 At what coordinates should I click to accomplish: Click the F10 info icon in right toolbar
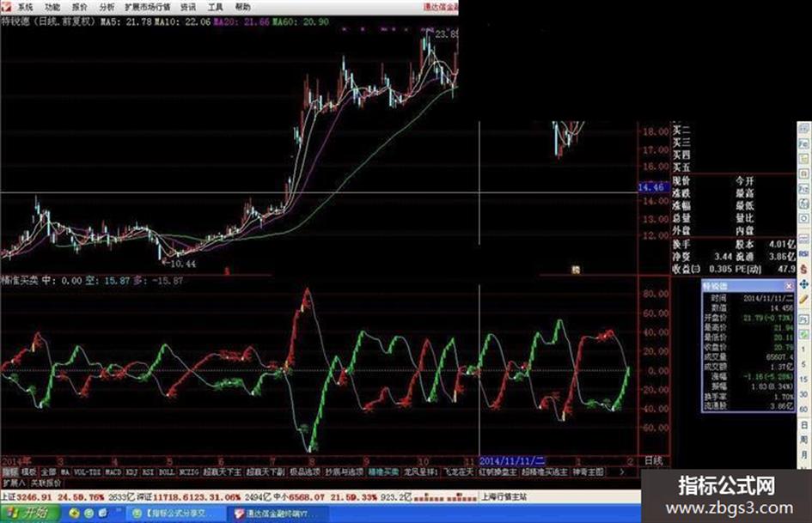coord(804,190)
